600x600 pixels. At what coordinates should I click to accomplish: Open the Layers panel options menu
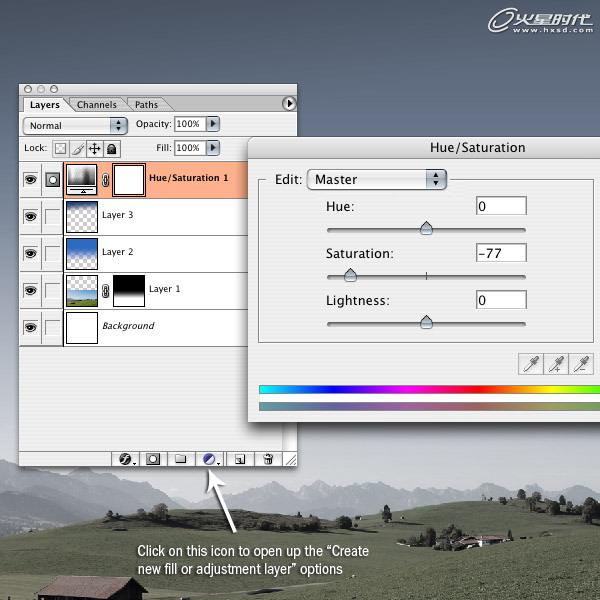[290, 103]
